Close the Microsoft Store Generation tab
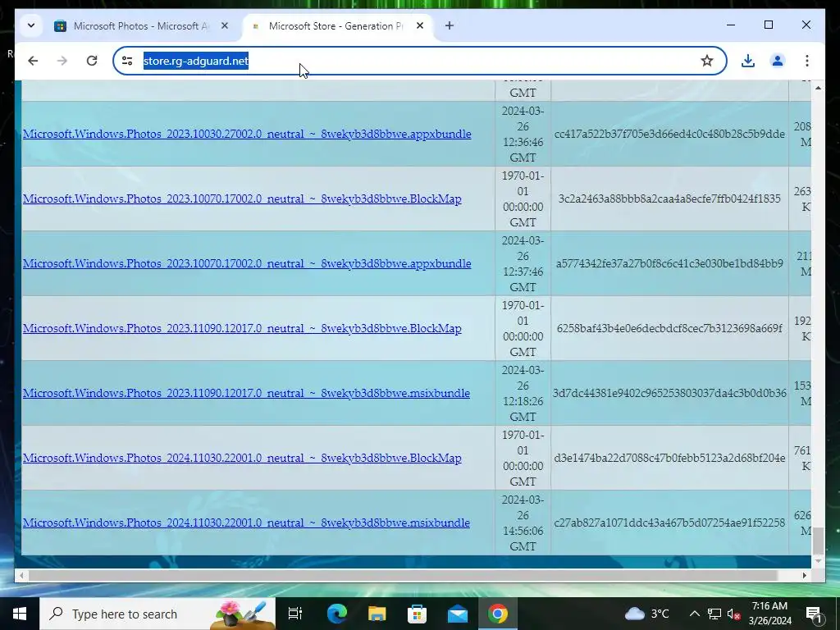840x630 pixels. [420, 25]
